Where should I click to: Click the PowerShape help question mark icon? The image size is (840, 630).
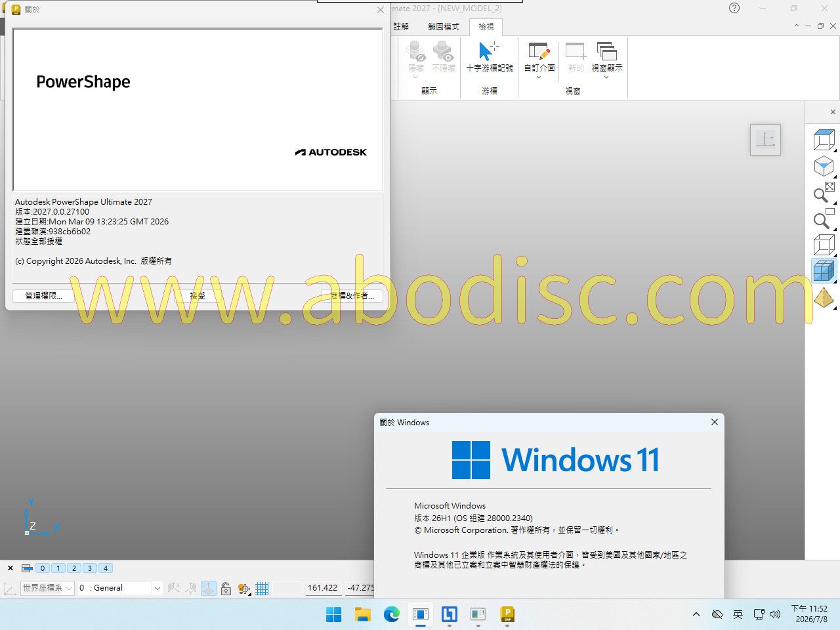coord(734,8)
